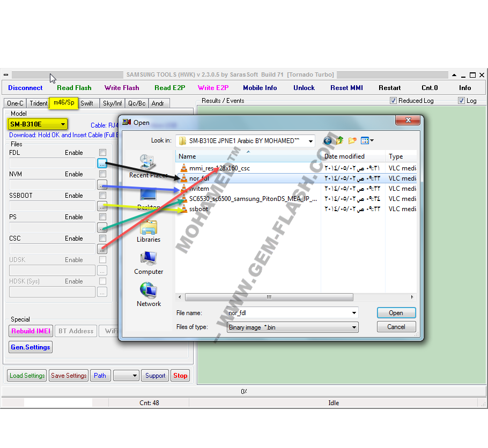Click the file list horizontal scrollbar

[295, 297]
